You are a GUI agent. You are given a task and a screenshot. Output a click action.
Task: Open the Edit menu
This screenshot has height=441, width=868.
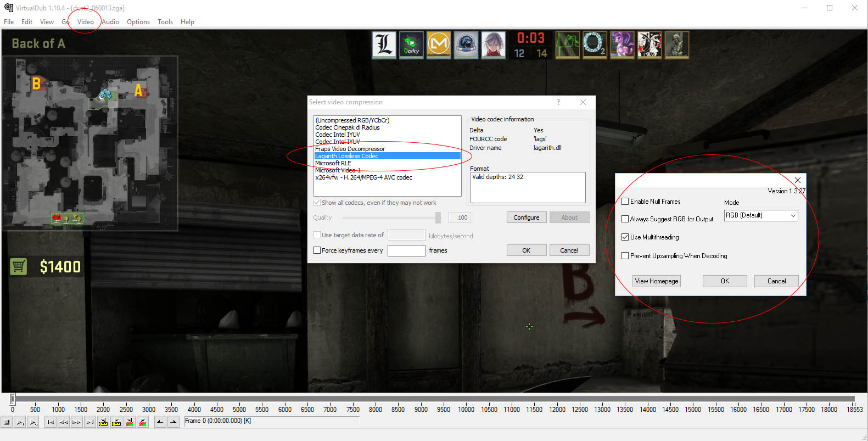click(x=27, y=22)
